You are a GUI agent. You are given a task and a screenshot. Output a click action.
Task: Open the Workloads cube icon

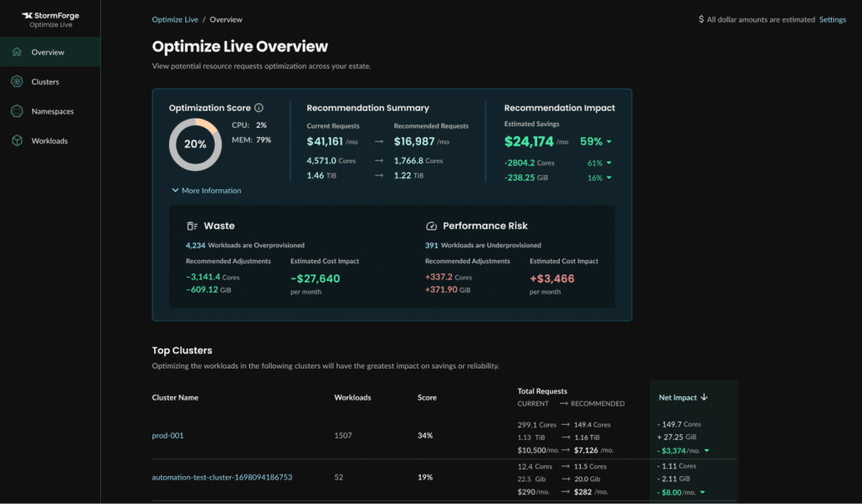17,141
